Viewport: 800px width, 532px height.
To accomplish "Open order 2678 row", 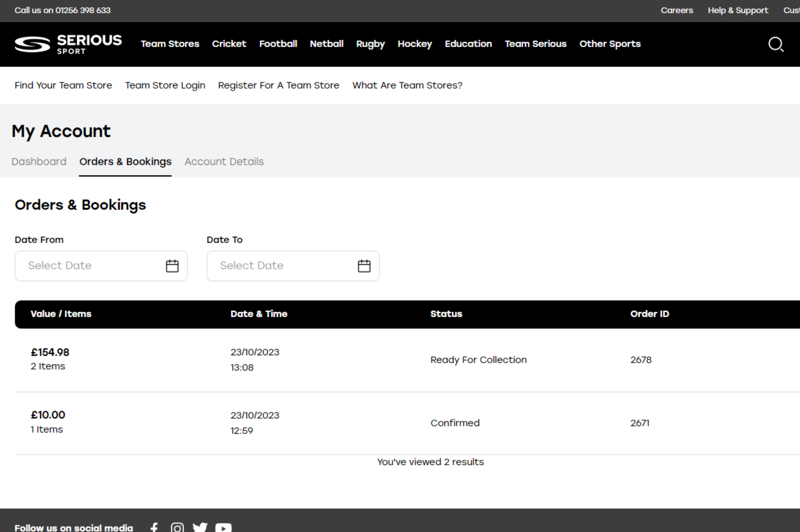I will 641,360.
